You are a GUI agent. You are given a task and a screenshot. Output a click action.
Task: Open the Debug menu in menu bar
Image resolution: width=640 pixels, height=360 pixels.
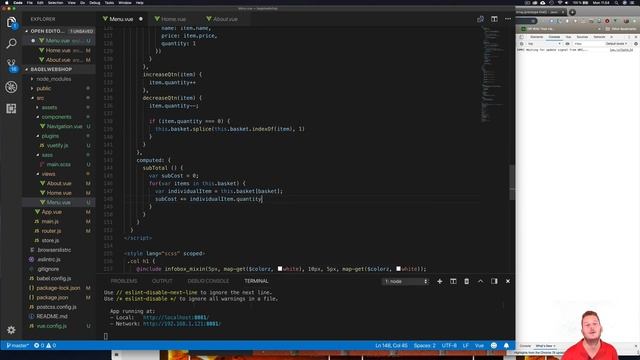[x=95, y=2]
